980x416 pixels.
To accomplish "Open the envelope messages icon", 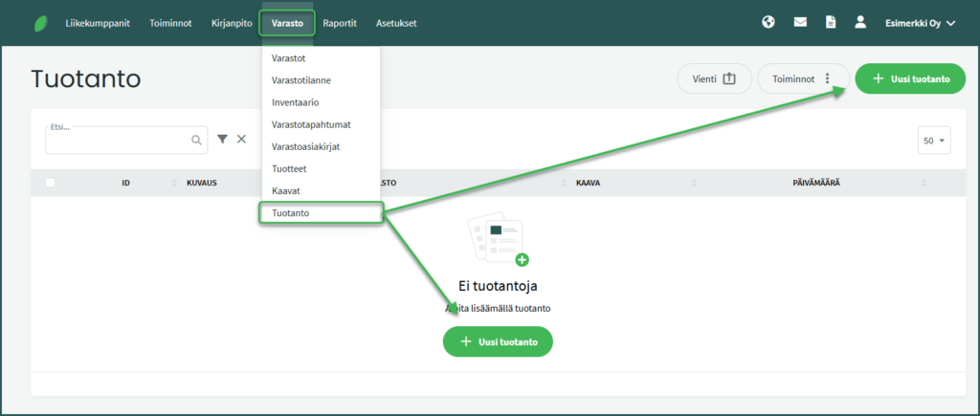I will tap(800, 22).
